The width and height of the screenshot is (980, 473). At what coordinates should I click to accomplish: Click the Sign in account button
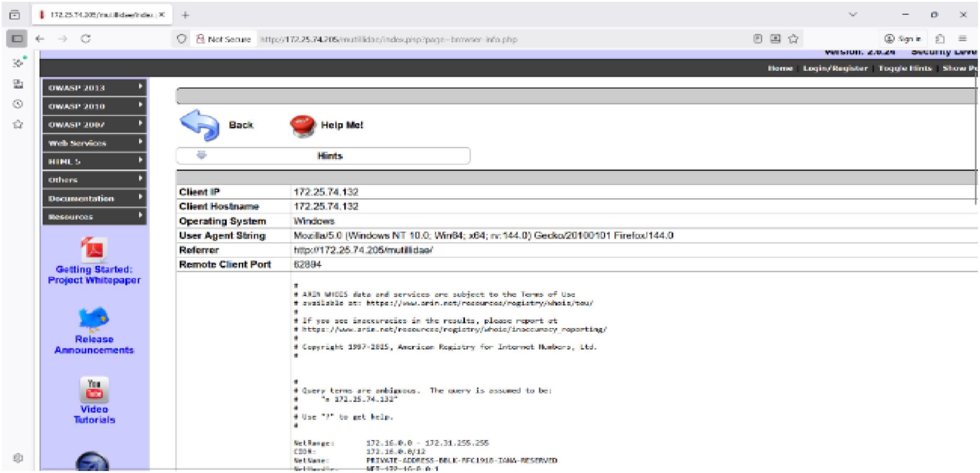pos(903,39)
